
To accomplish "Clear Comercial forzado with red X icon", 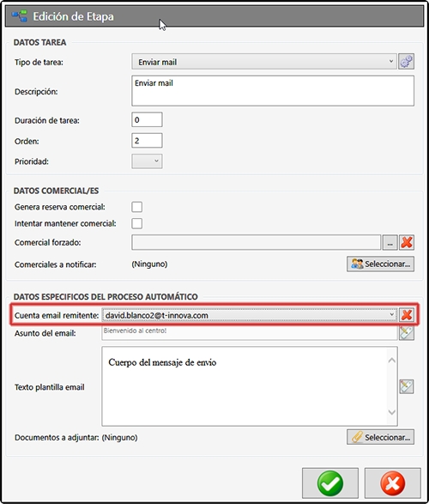I will [x=407, y=242].
